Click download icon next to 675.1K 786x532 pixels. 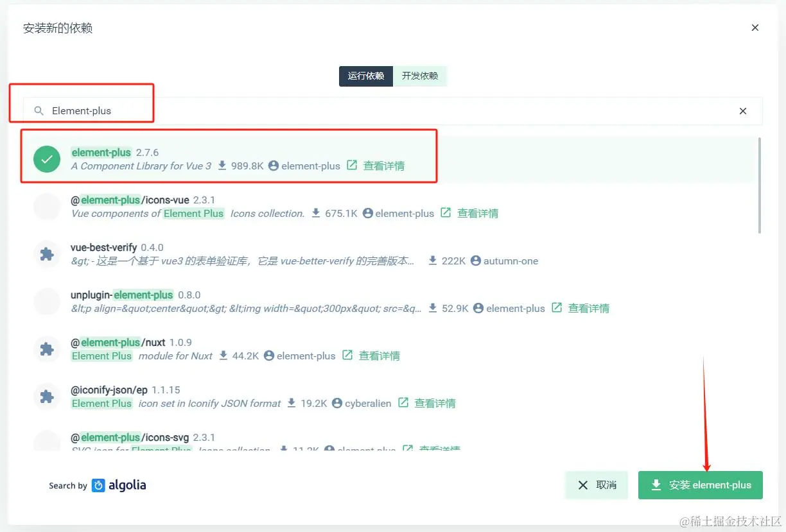tap(316, 213)
